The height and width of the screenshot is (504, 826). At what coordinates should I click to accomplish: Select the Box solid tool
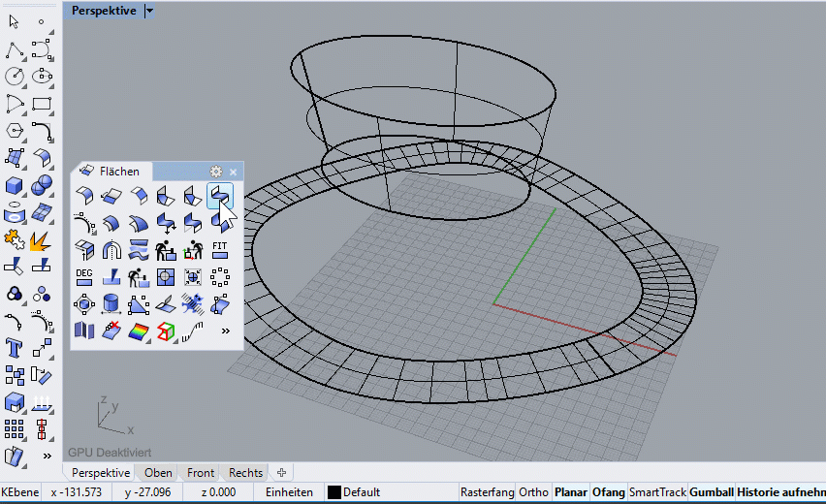(x=15, y=185)
